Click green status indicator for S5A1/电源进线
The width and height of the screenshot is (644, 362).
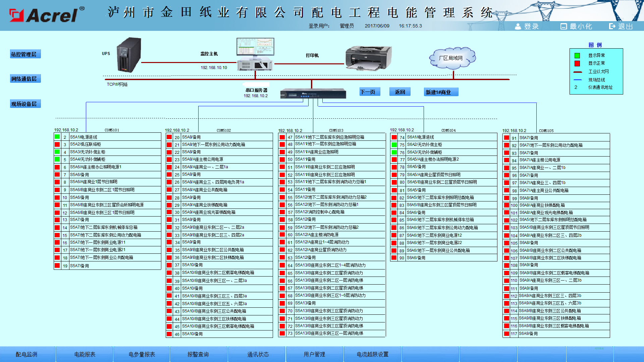pos(57,137)
